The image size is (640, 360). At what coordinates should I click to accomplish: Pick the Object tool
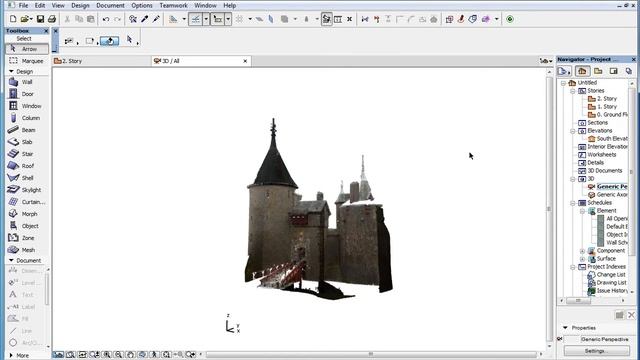27,226
